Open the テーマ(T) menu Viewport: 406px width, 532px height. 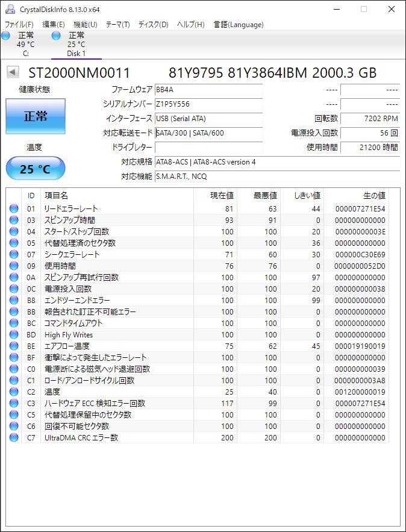point(117,25)
